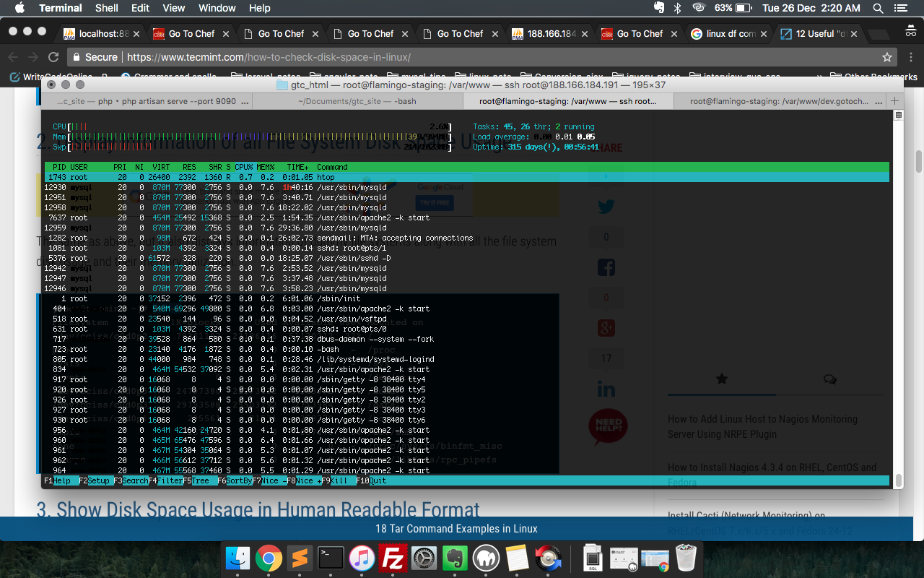The height and width of the screenshot is (578, 924).
Task: Open Spotlight search in the menu bar
Action: pyautogui.click(x=879, y=8)
